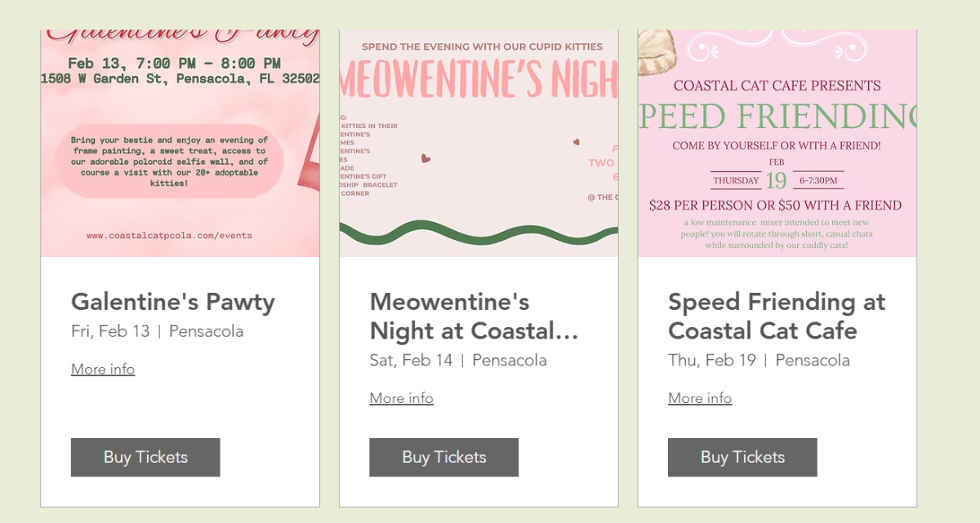Buy tickets for Meowentine's Night

tap(443, 457)
